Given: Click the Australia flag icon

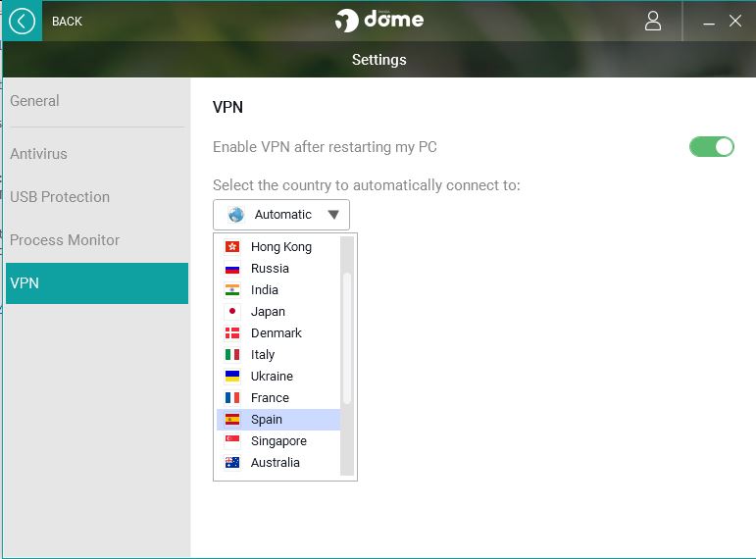Looking at the screenshot, I should pyautogui.click(x=232, y=463).
